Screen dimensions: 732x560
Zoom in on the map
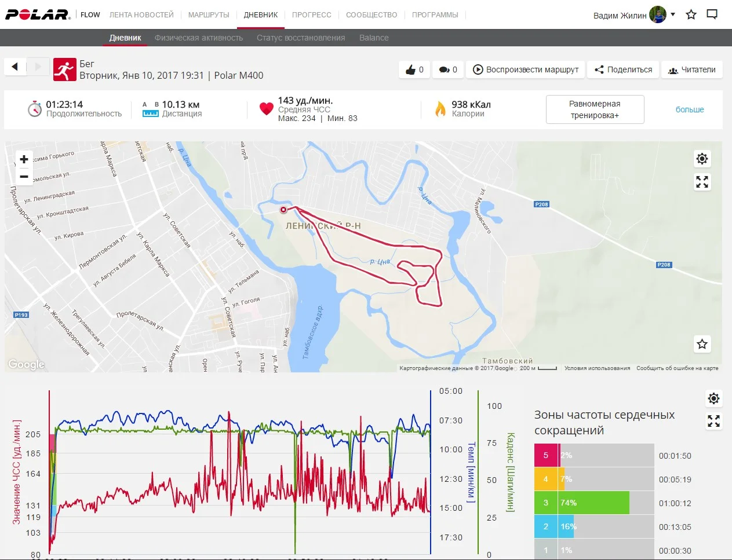point(24,159)
